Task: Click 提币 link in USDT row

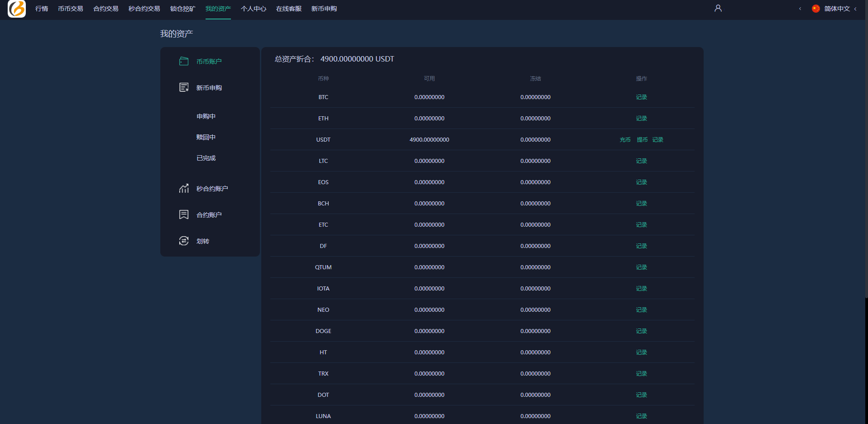Action: pyautogui.click(x=642, y=140)
